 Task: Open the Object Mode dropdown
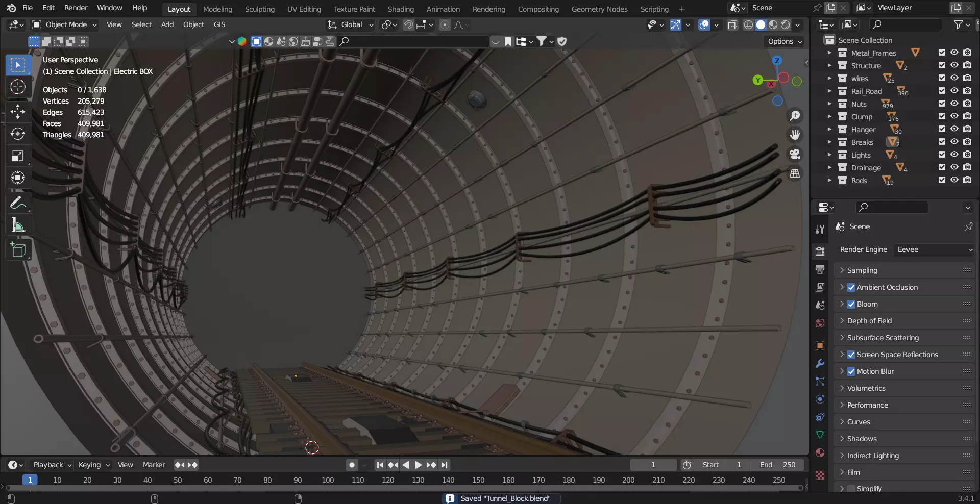point(64,24)
